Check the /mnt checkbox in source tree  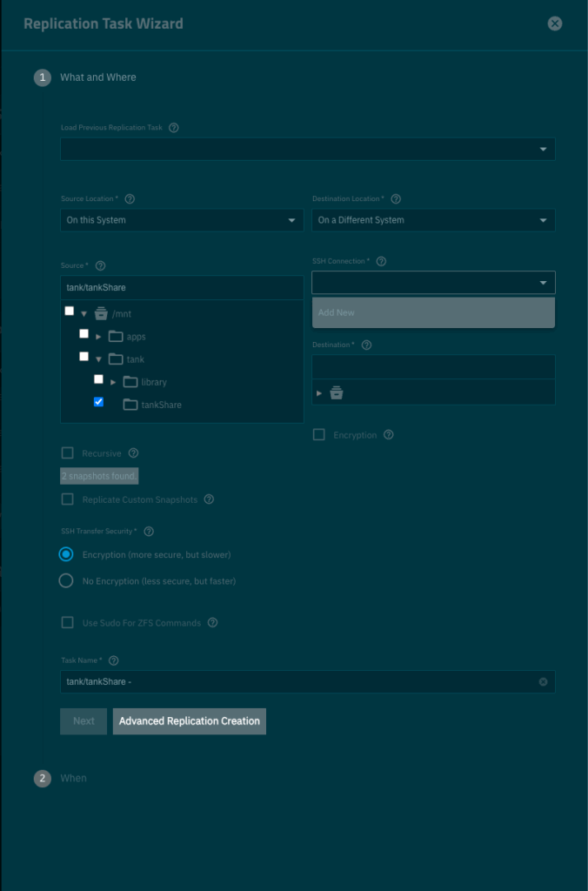coord(70,311)
